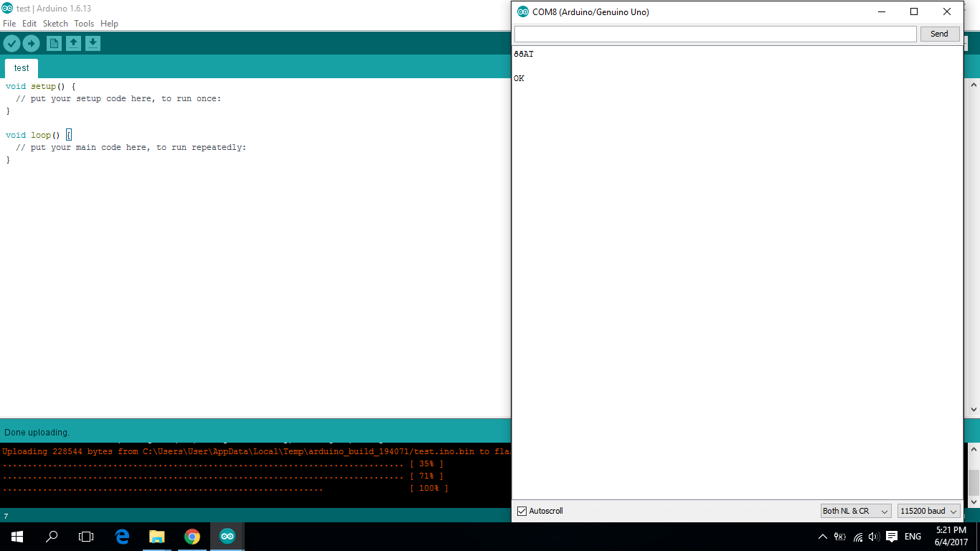Minimize the COM8 serial monitor window
This screenshot has height=551, width=980.
(x=881, y=11)
